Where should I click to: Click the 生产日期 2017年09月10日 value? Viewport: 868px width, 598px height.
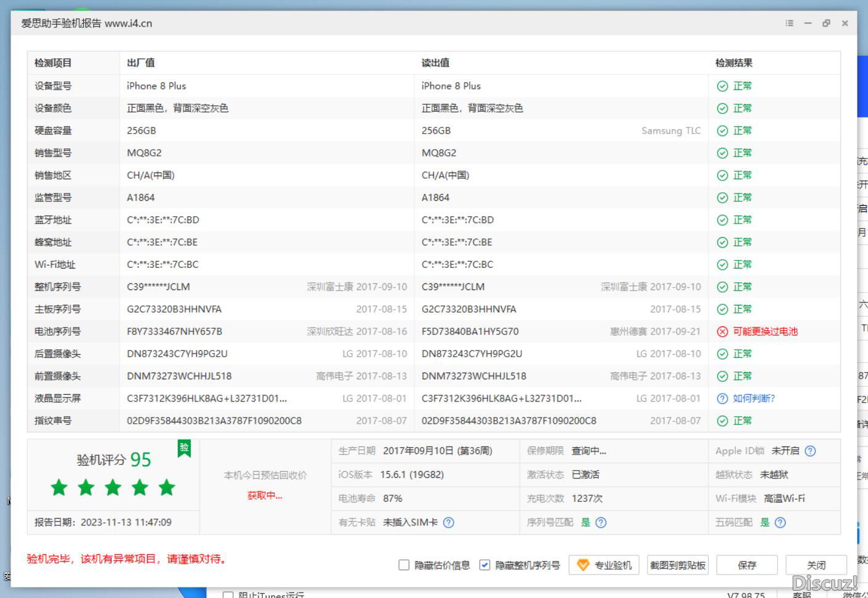tap(438, 451)
